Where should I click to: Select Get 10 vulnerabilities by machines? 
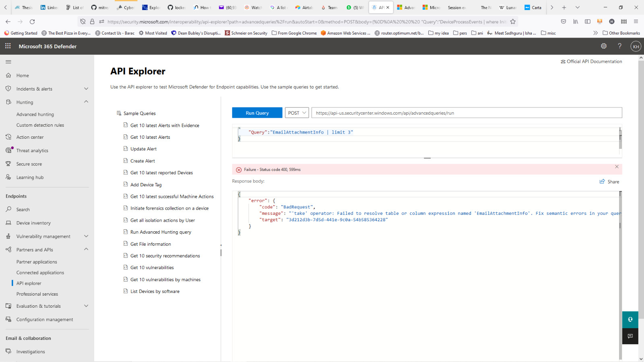click(165, 280)
